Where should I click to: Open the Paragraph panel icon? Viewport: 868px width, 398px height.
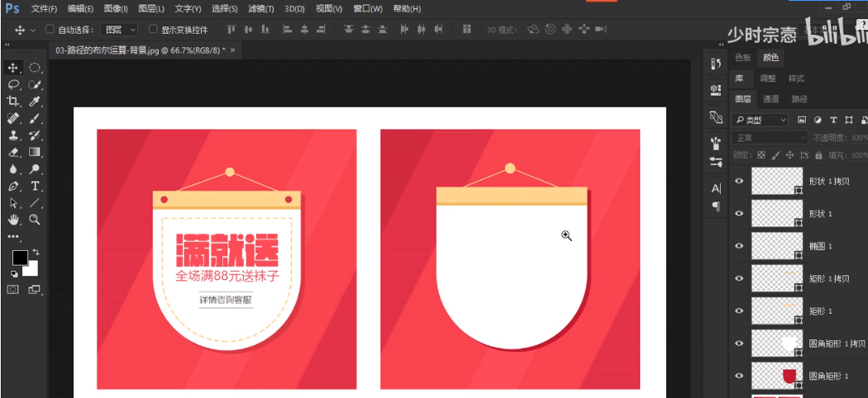point(716,206)
